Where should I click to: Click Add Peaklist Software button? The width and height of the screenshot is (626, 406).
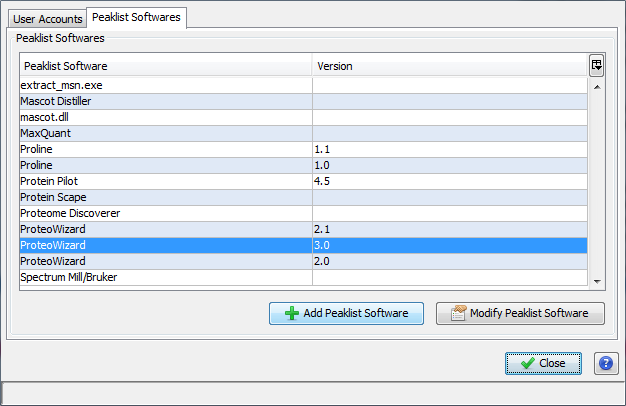pyautogui.click(x=346, y=313)
